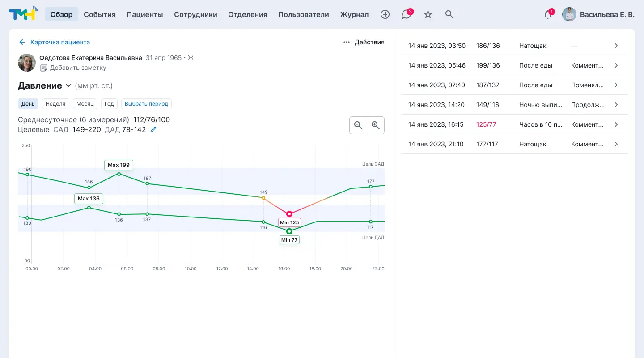
Task: Click patient name Федотова Екатерина Васильевна
Action: click(91, 58)
